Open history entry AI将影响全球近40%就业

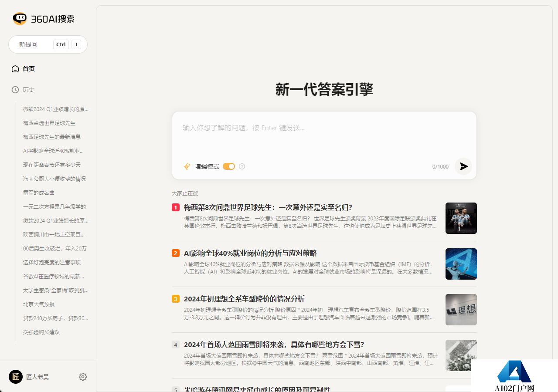pos(53,151)
